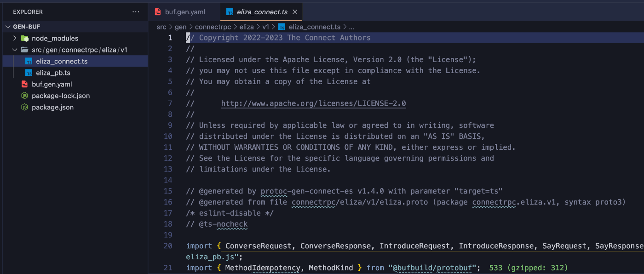Image resolution: width=644 pixels, height=274 pixels.
Task: Click the TS icon on the active tab
Action: pyautogui.click(x=229, y=12)
